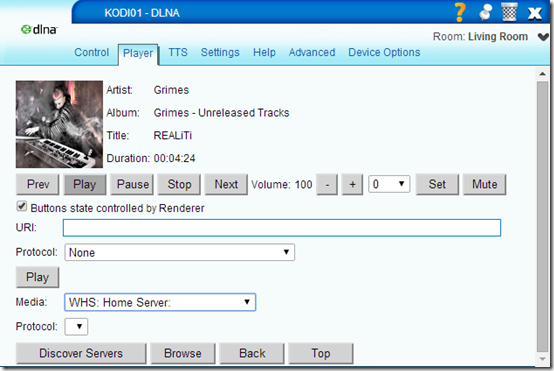
Task: Open the TTS tab
Action: (178, 52)
